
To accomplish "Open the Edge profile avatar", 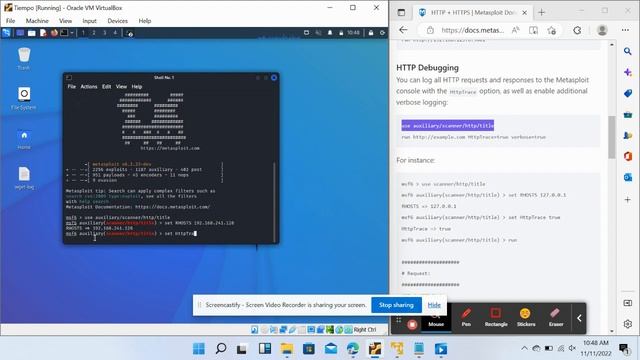I will 602,30.
